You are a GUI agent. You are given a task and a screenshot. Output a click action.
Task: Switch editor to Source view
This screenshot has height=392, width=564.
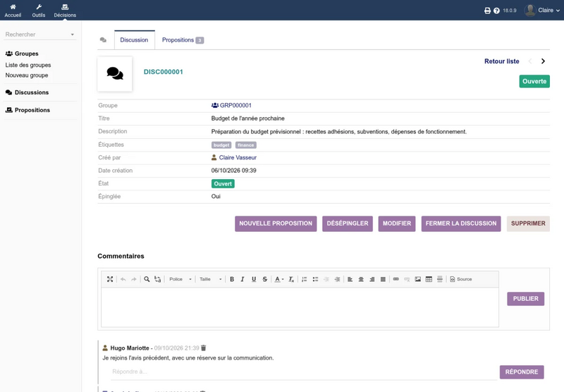pyautogui.click(x=461, y=279)
